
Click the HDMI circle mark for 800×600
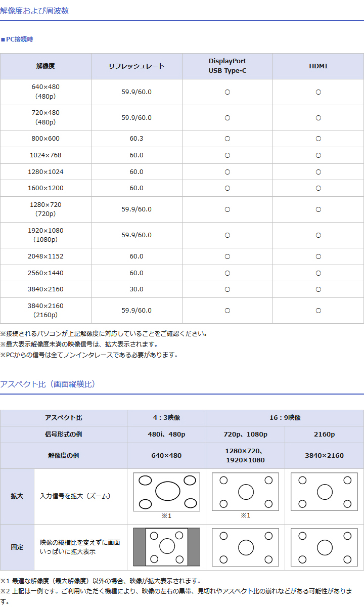click(x=318, y=139)
